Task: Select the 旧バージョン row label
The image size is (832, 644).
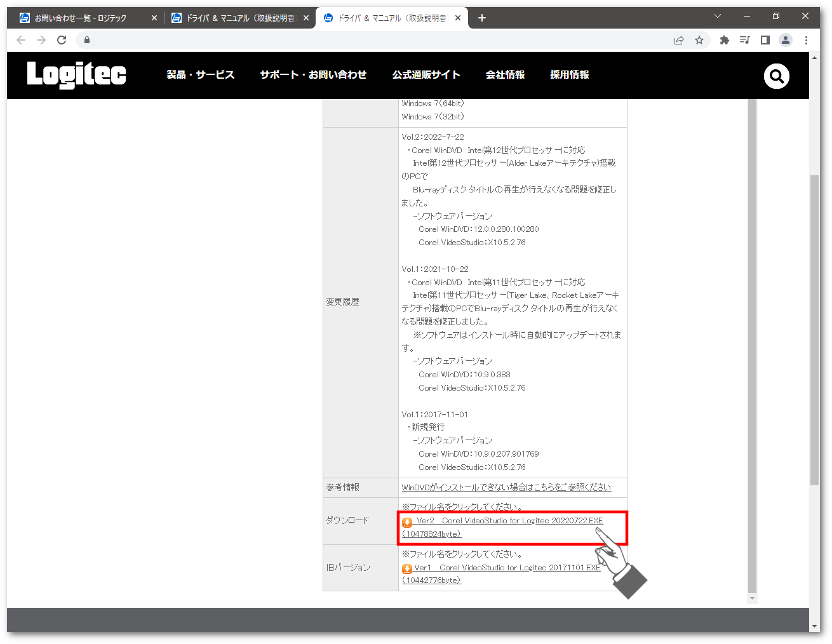Action: (x=347, y=567)
